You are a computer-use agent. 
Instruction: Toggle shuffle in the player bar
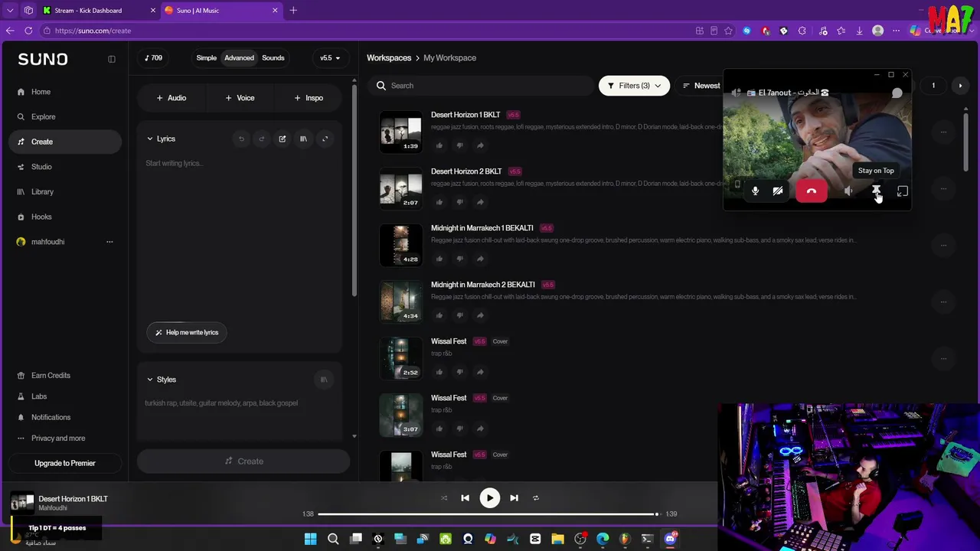pos(444,498)
